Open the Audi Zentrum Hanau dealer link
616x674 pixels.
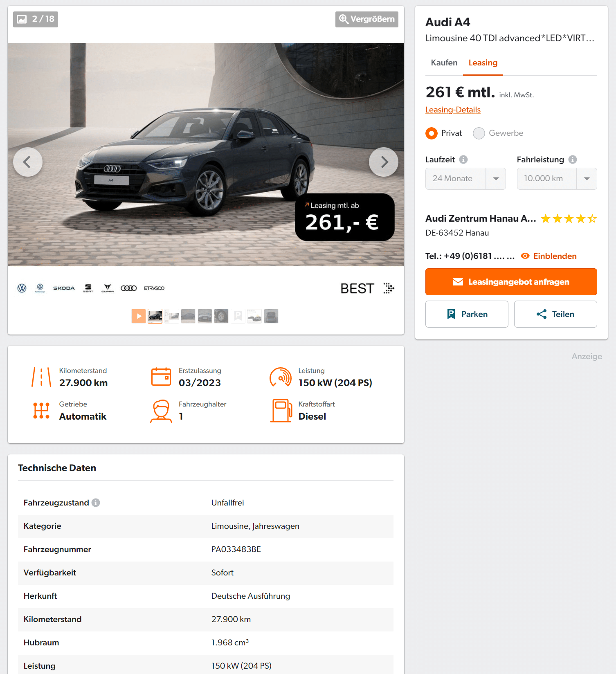point(481,218)
